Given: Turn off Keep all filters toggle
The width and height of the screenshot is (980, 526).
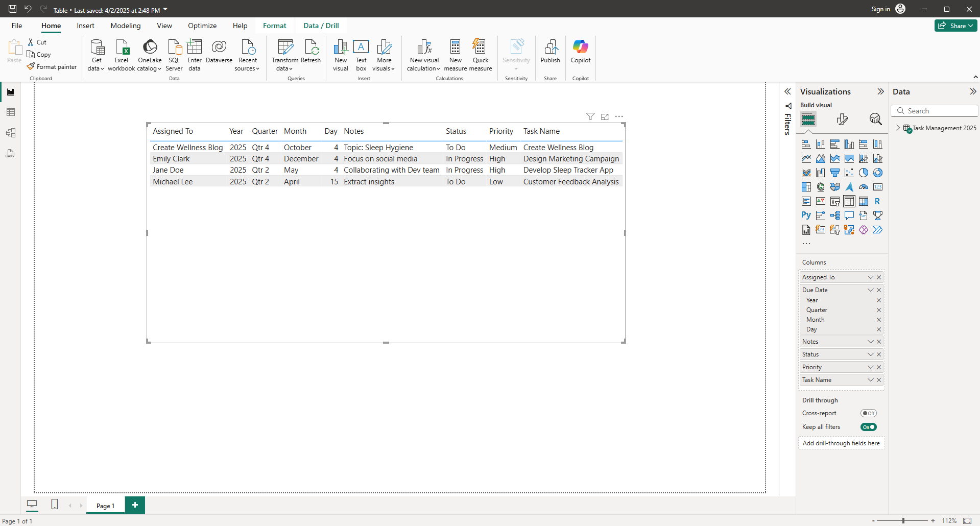Looking at the screenshot, I should [x=868, y=427].
